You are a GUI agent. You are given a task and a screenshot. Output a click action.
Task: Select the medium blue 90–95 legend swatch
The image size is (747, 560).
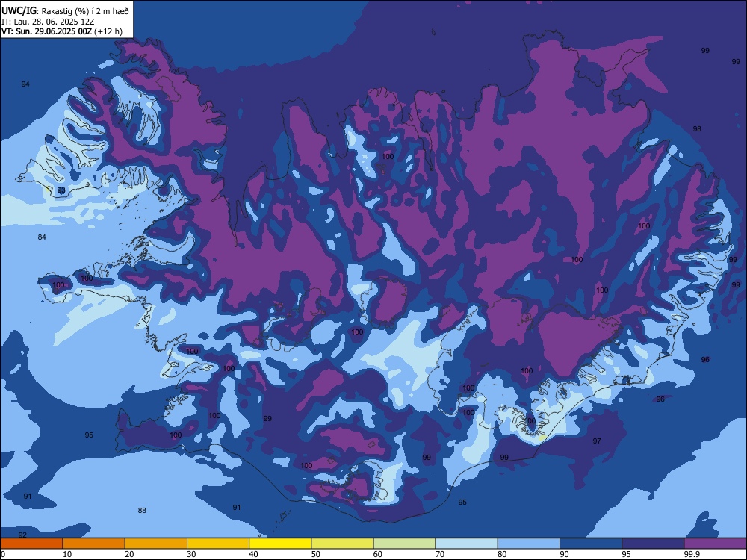point(591,544)
